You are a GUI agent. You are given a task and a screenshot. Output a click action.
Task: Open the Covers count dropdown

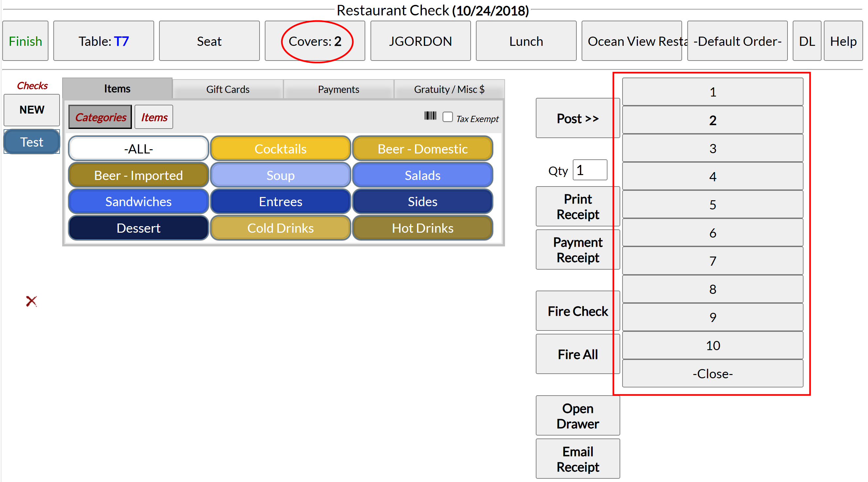coord(315,42)
